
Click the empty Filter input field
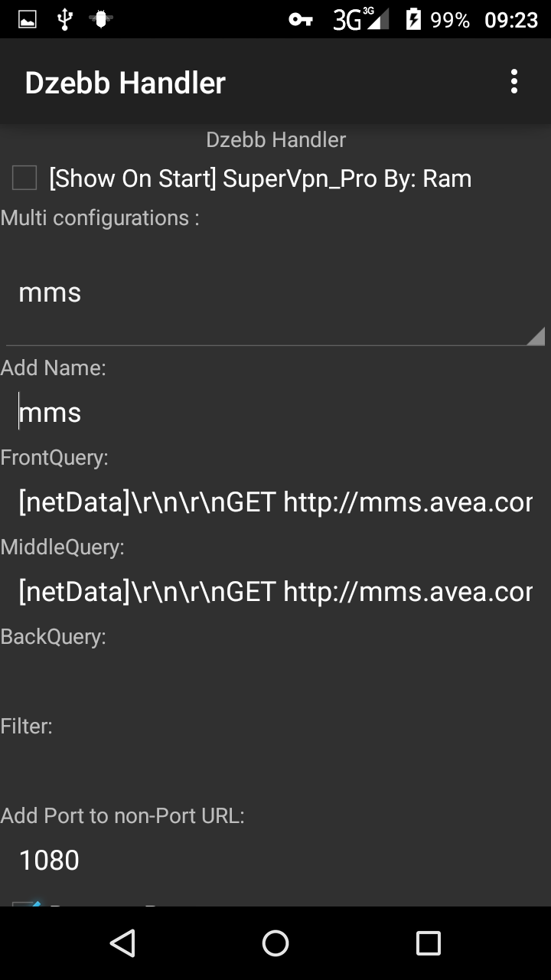click(275, 770)
